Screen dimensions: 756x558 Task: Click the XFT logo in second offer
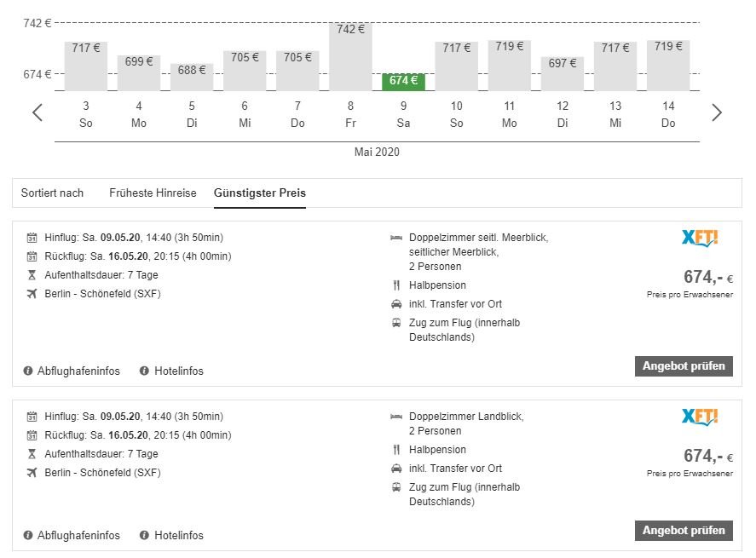pos(700,417)
